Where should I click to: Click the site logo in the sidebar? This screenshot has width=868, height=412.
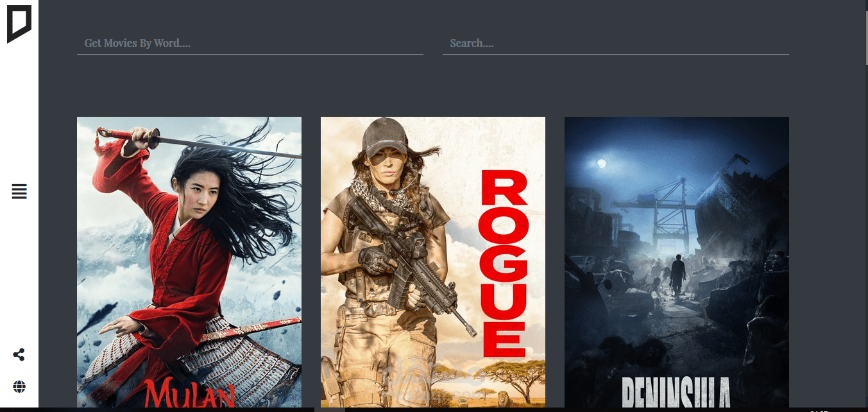[19, 24]
